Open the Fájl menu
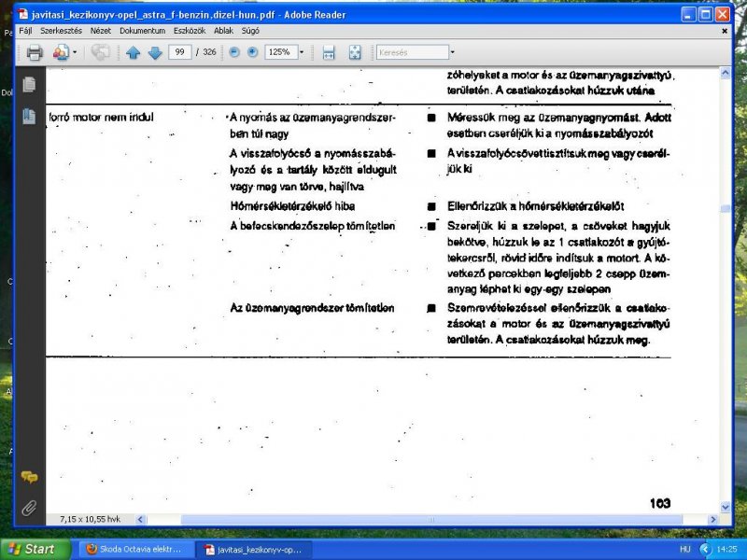The image size is (747, 560). tap(25, 31)
